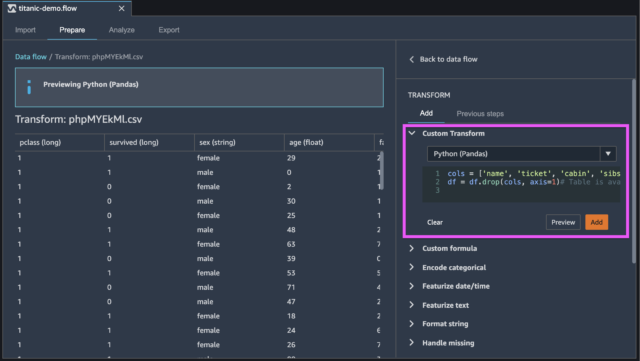This screenshot has height=361, width=640.
Task: Switch to the Analyze tab
Action: 122,30
